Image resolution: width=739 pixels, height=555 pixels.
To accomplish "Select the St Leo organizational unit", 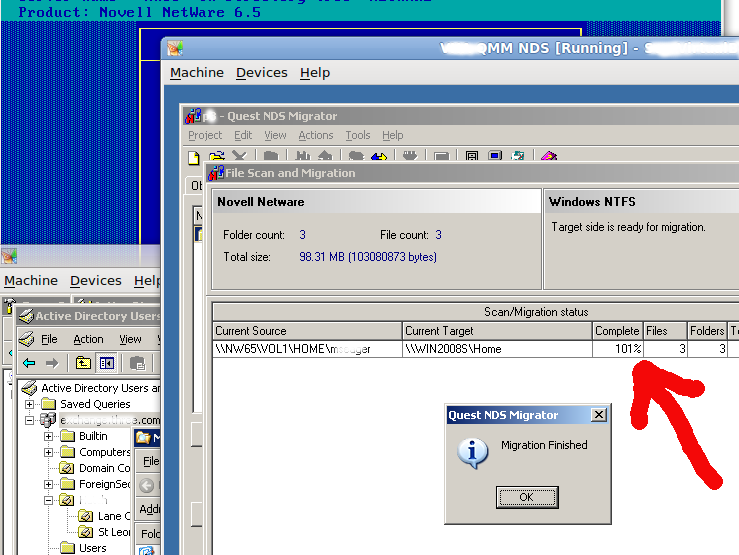I will (114, 532).
